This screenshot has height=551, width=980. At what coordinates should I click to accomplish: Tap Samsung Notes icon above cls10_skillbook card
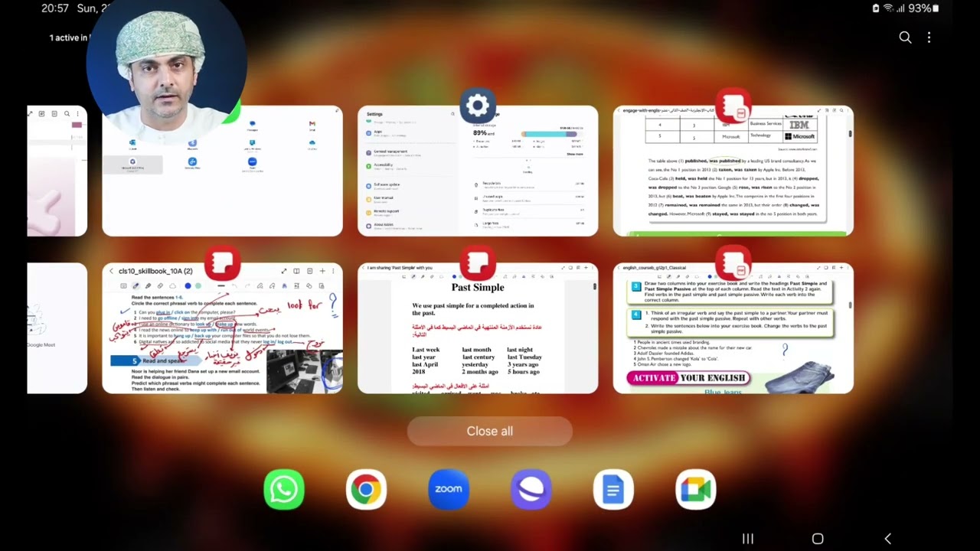coord(223,263)
